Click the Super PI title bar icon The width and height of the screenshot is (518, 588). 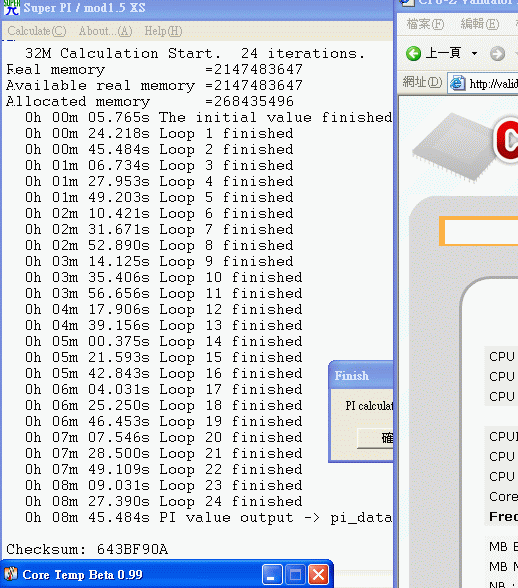click(11, 8)
